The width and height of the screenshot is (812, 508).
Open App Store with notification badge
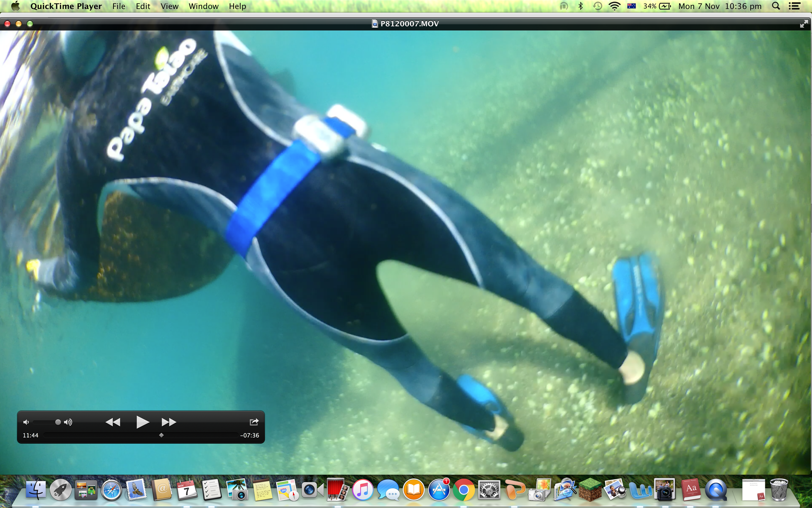click(439, 489)
